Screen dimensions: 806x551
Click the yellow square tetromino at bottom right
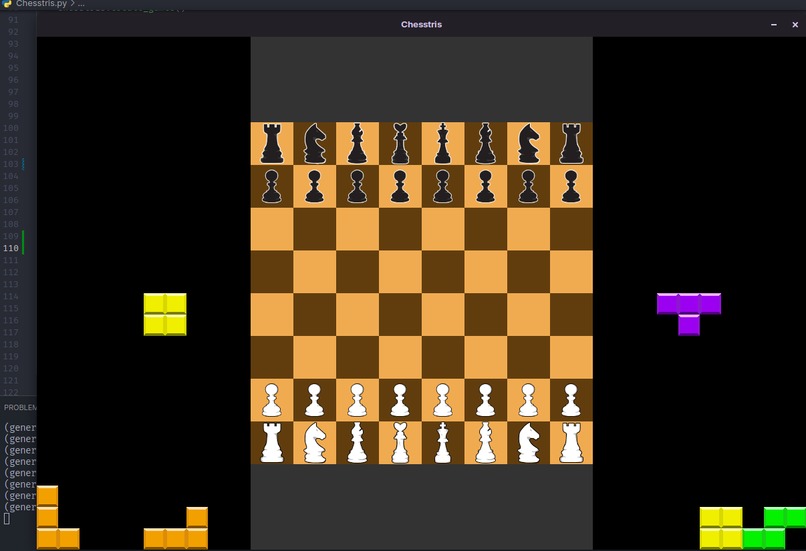[721, 528]
